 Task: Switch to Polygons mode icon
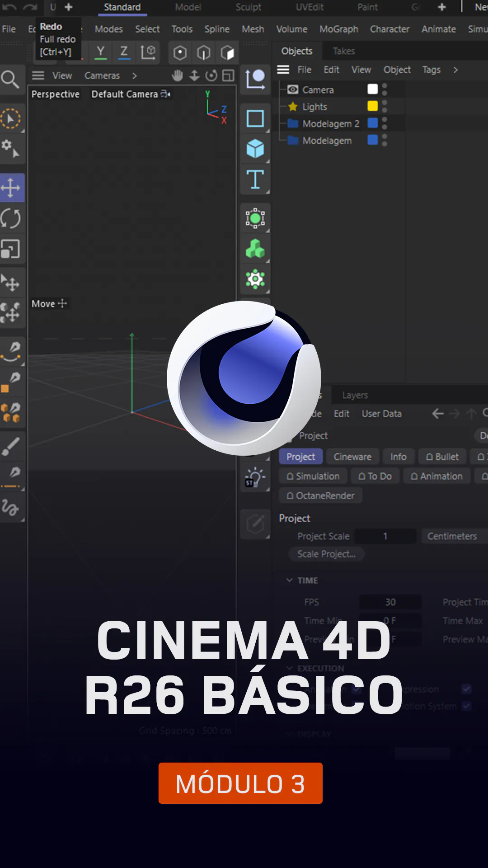227,53
